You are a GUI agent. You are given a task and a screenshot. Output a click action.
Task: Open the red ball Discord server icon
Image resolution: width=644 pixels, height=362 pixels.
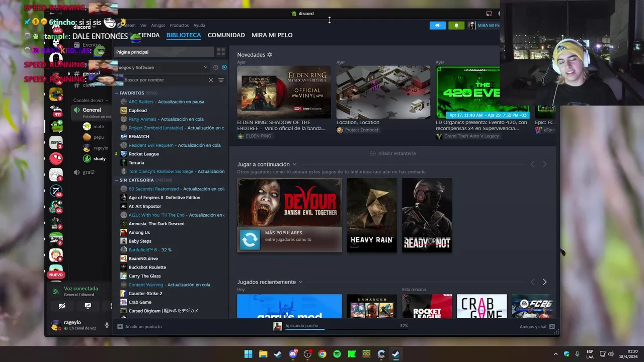pyautogui.click(x=56, y=158)
